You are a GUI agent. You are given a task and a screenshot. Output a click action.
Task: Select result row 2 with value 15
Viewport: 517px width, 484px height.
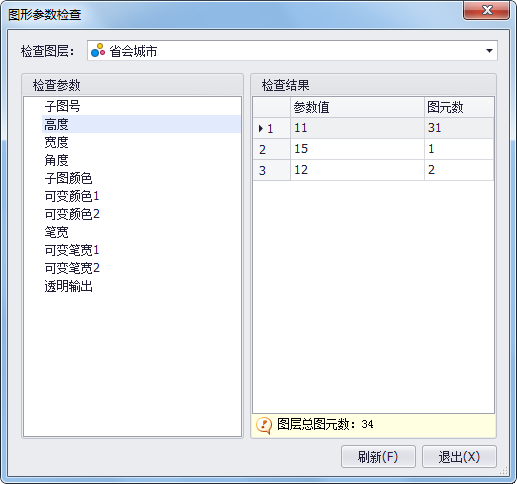[x=373, y=149]
